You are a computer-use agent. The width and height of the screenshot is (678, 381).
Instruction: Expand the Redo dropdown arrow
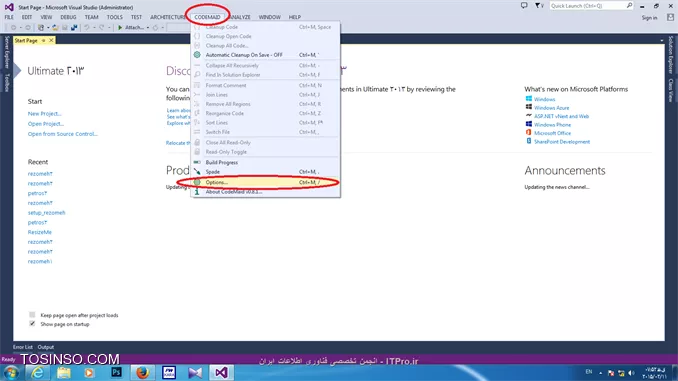(109, 28)
